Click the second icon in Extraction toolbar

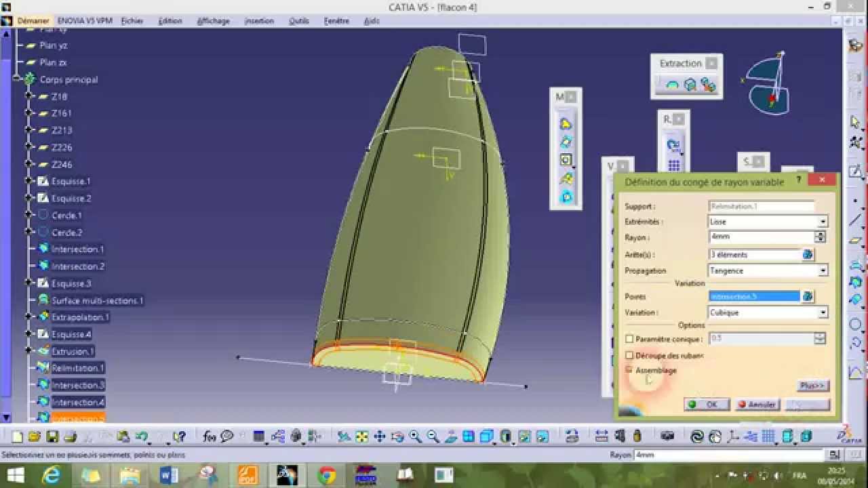click(690, 85)
